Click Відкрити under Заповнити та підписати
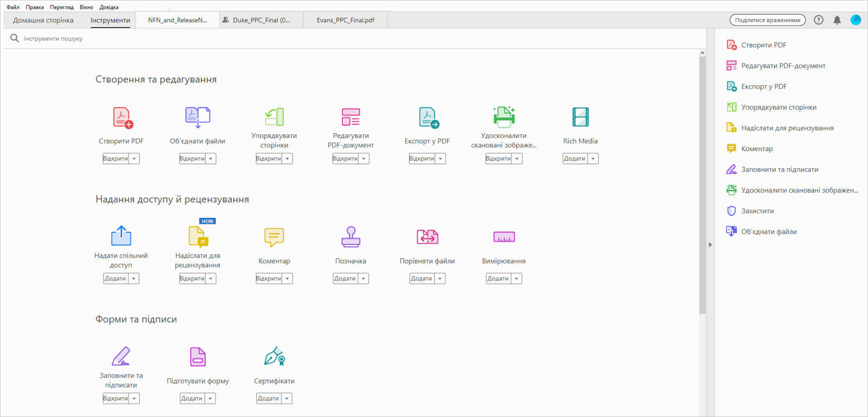This screenshot has width=868, height=417. tap(116, 398)
